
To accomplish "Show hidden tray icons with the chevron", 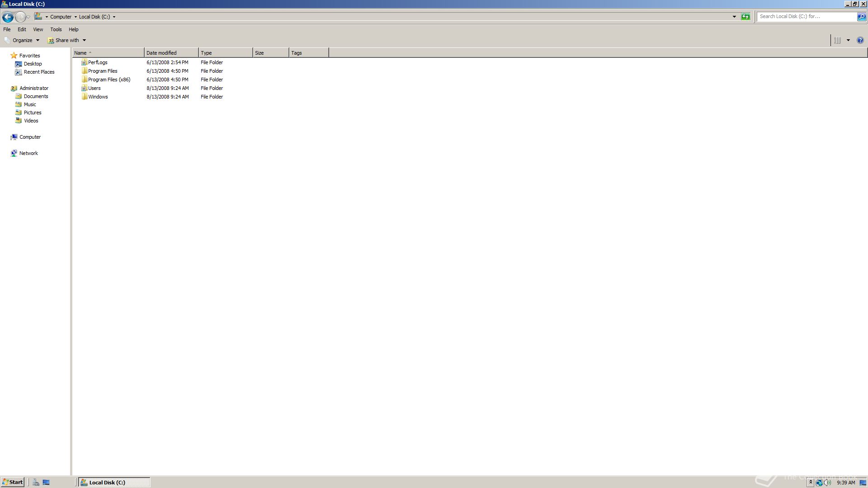I will pos(811,483).
